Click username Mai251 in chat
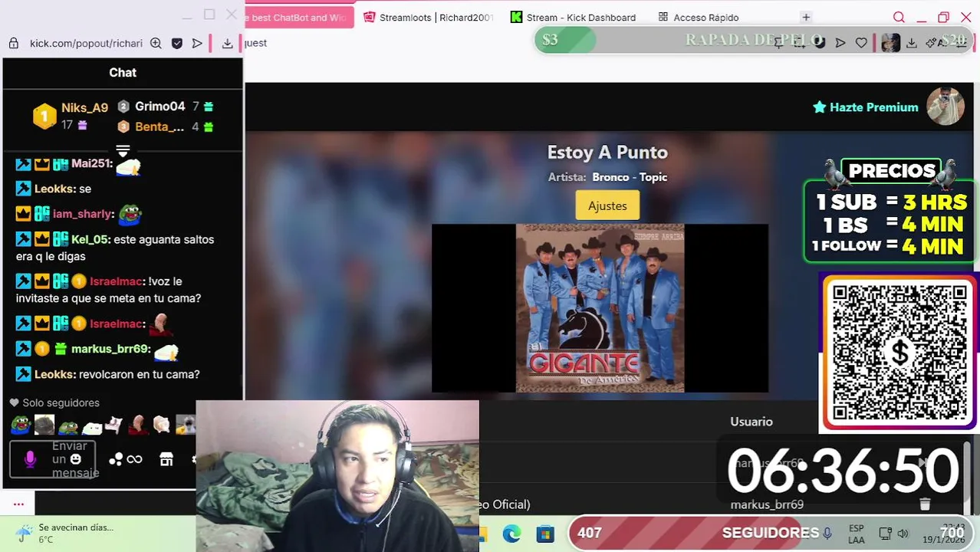The height and width of the screenshot is (552, 980). 91,163
